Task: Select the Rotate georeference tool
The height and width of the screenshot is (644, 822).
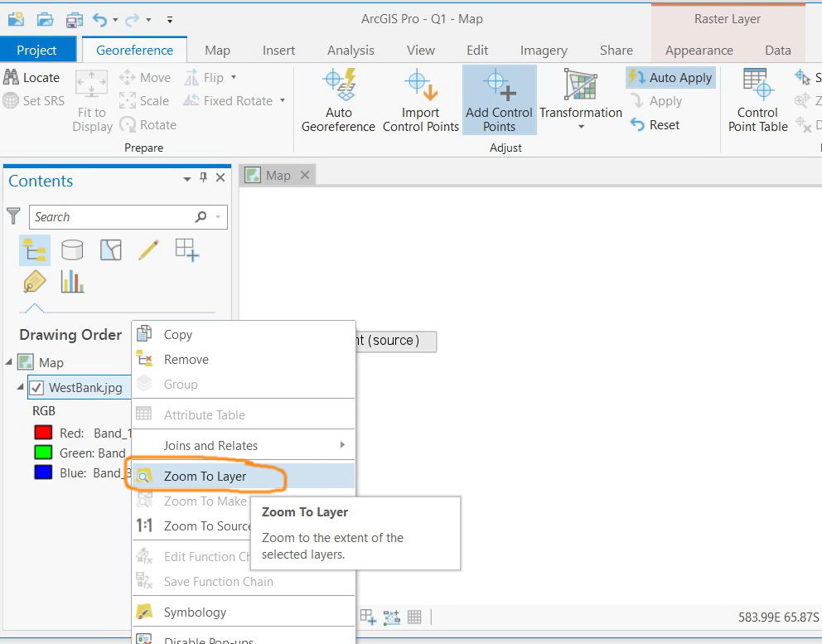Action: [x=147, y=125]
